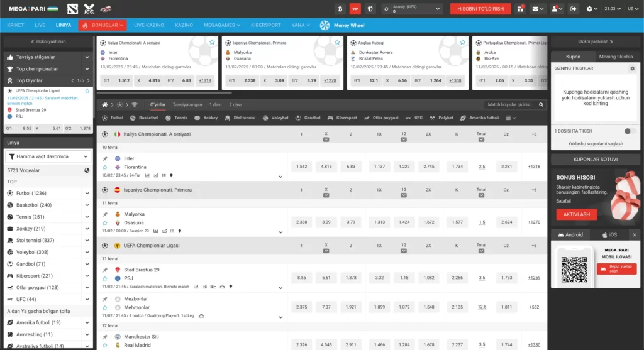This screenshot has height=350, width=644.
Task: Click the Bitcoin payment icon in header
Action: 340,9
